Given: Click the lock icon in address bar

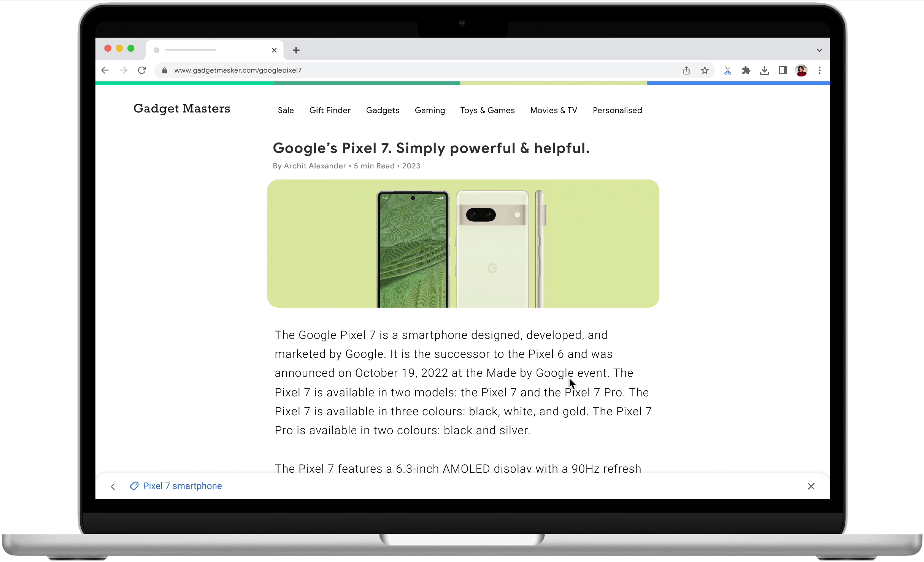Looking at the screenshot, I should (165, 70).
